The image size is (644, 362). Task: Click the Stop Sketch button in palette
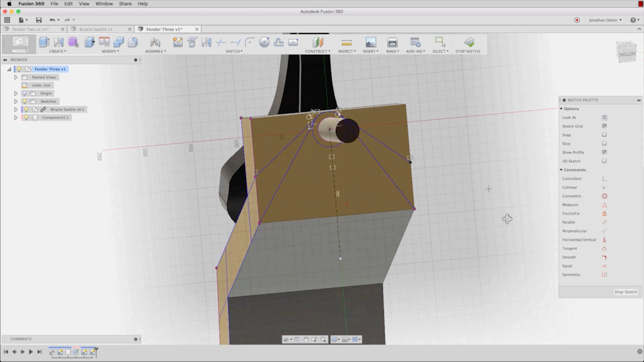point(626,292)
